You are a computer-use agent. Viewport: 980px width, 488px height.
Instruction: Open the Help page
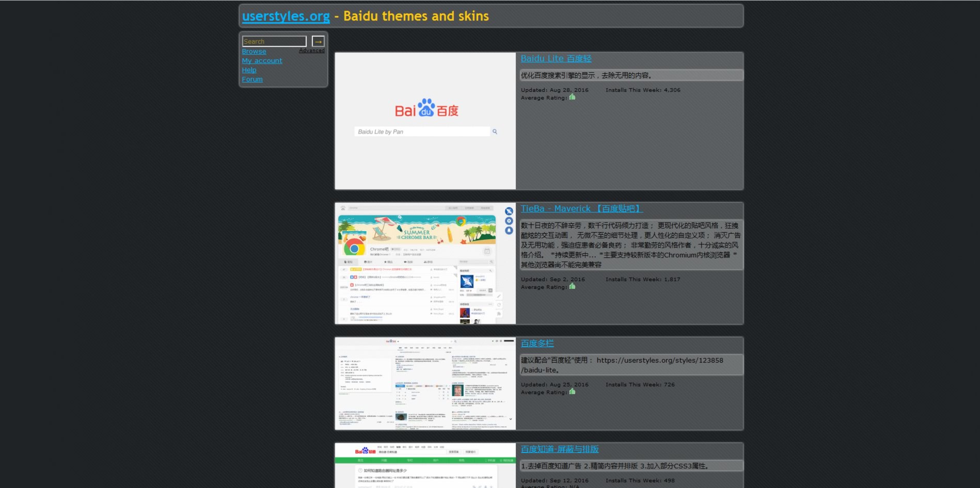point(249,70)
